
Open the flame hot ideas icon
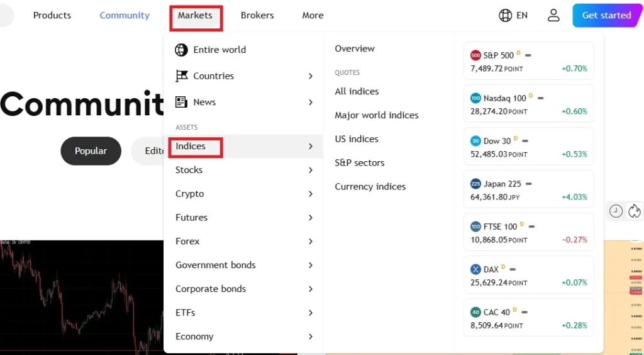[635, 211]
